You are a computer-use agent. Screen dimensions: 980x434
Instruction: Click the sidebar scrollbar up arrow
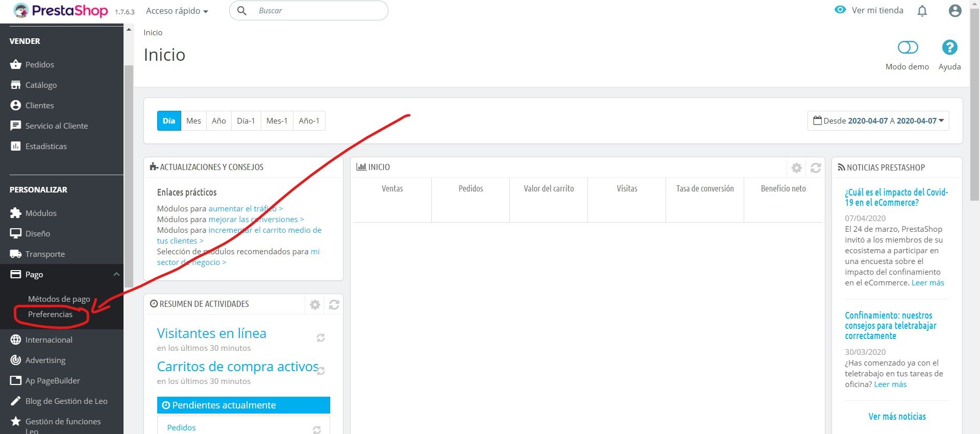tap(129, 30)
